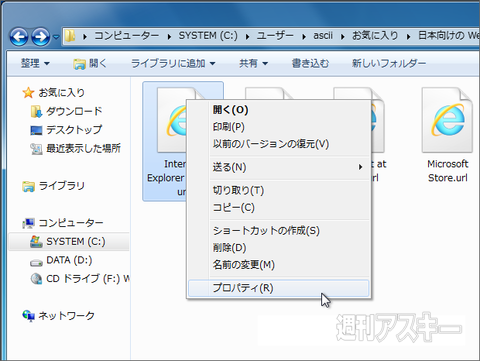Click the ダウンロード folder icon
480x361 pixels.
point(36,112)
